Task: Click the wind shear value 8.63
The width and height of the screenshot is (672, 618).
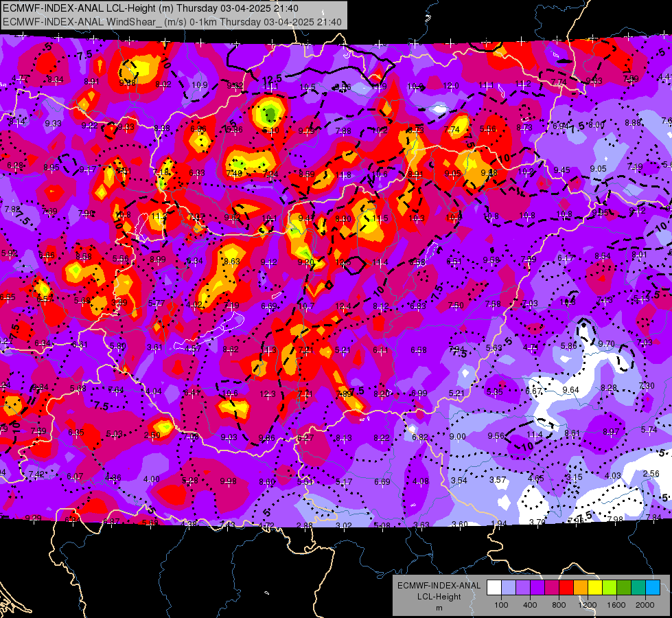Action: point(232,261)
